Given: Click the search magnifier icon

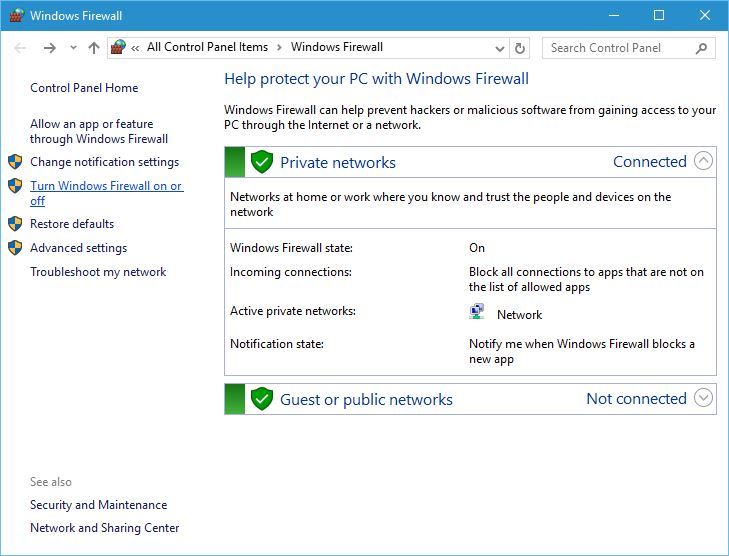Looking at the screenshot, I should click(702, 48).
